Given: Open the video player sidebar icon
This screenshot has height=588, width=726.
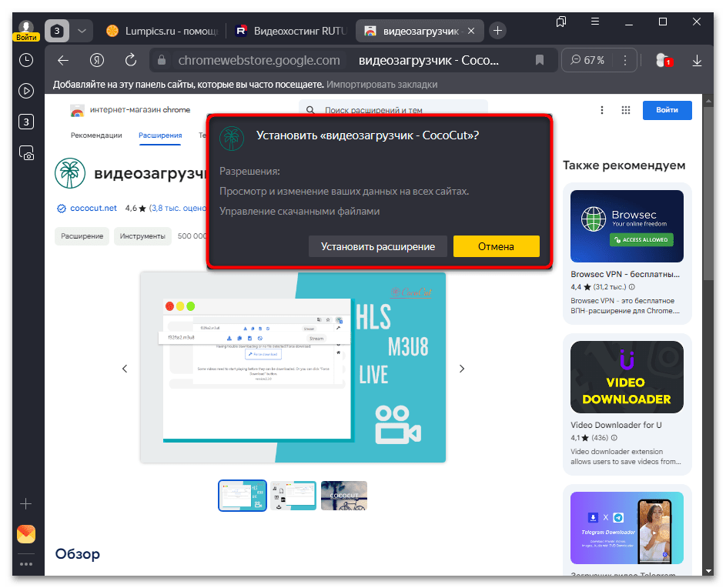Looking at the screenshot, I should 26,91.
